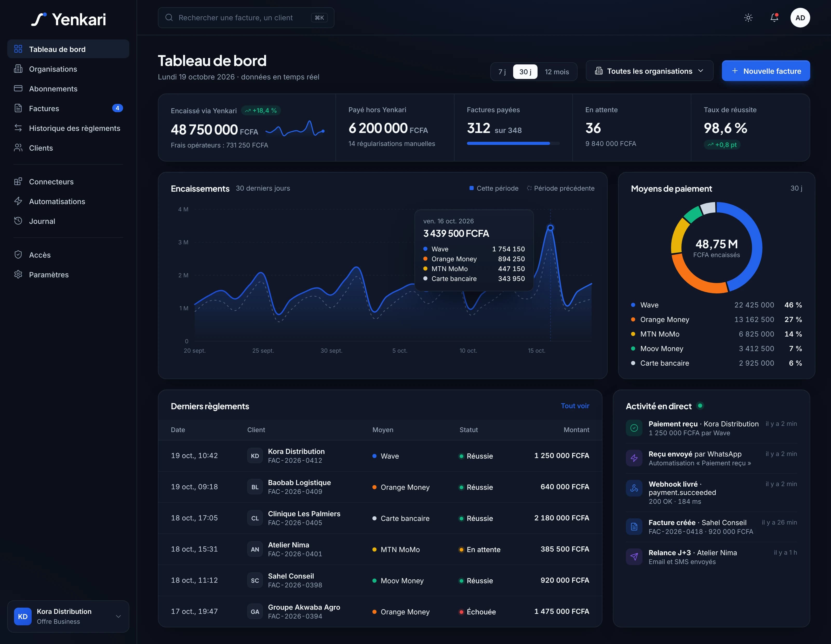Image resolution: width=831 pixels, height=644 pixels.
Task: Click the Factures badge showing 4
Action: (x=117, y=108)
